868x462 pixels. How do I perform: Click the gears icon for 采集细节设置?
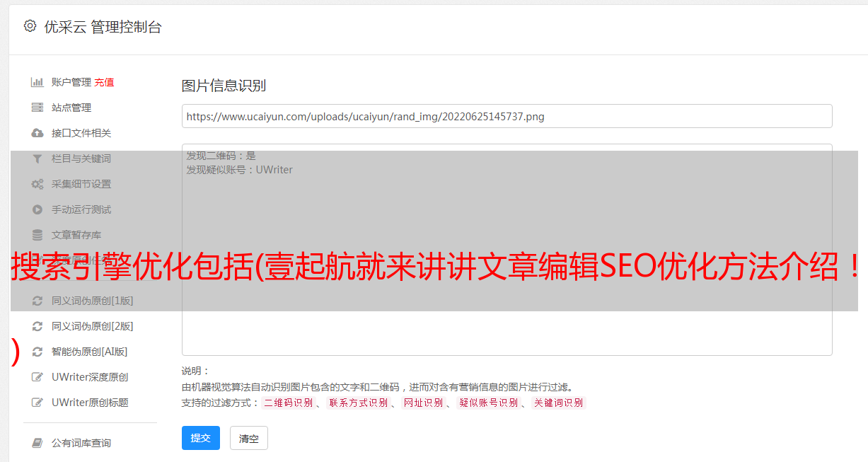pos(37,184)
